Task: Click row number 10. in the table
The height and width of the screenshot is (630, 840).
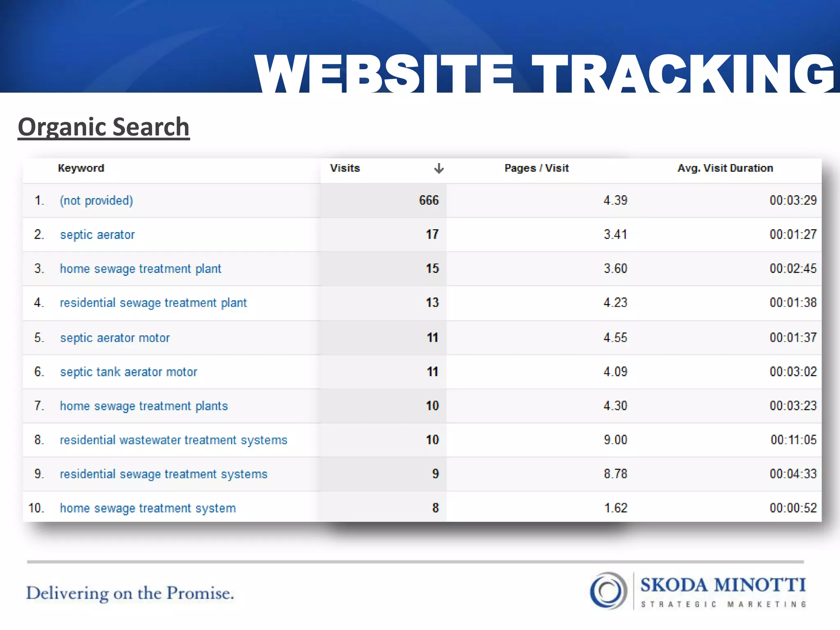Action: (x=36, y=508)
